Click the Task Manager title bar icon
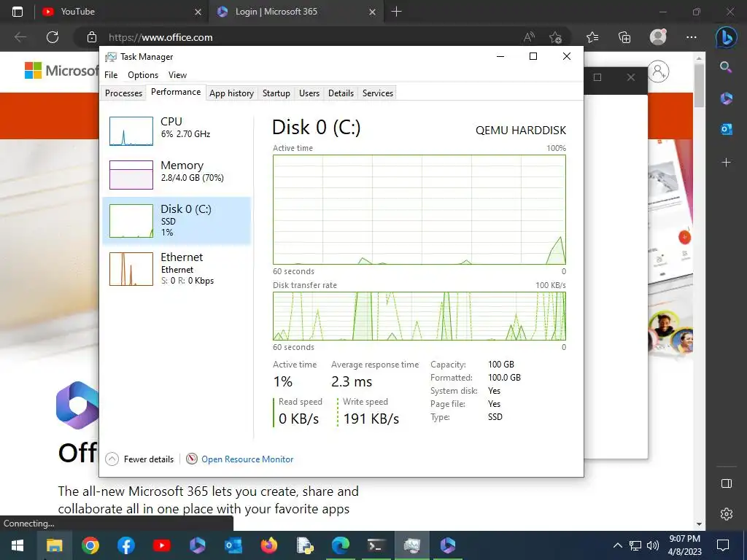The image size is (747, 560). coord(111,57)
